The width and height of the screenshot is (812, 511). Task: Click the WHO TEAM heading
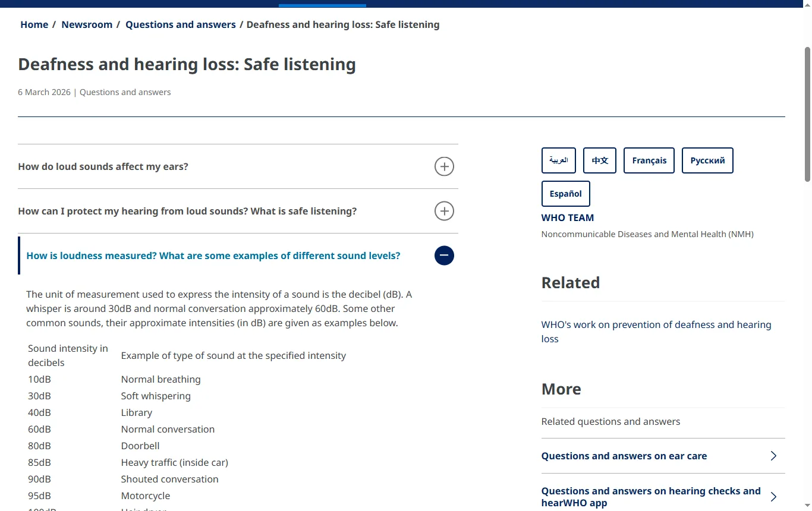click(568, 217)
